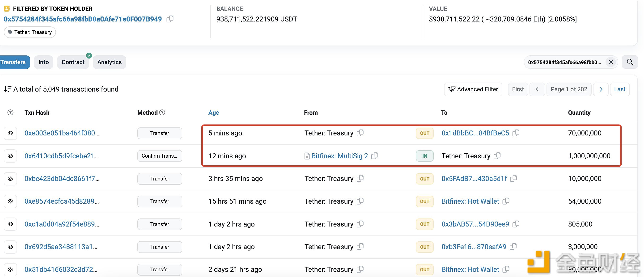The width and height of the screenshot is (644, 277).
Task: Open recipient address 0x3bAB57...54D90ee9
Action: tap(475, 224)
